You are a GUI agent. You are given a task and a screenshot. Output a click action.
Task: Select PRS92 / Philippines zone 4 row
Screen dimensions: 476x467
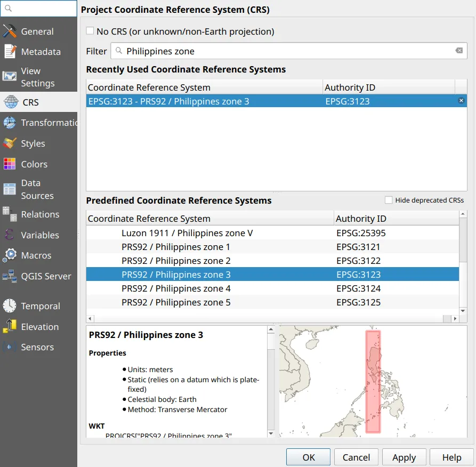[272, 288]
